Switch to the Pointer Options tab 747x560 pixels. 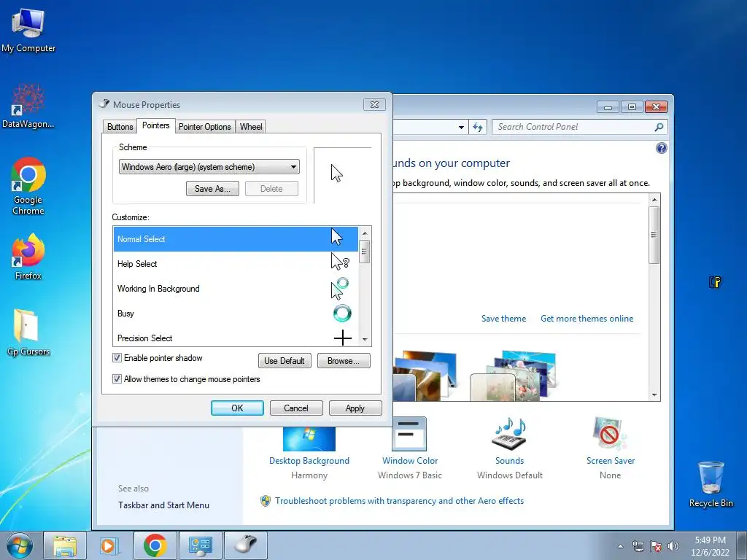point(205,127)
